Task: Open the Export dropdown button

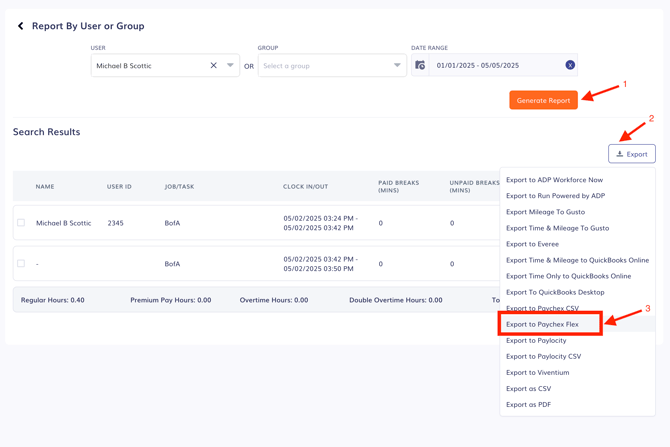Action: coord(631,154)
